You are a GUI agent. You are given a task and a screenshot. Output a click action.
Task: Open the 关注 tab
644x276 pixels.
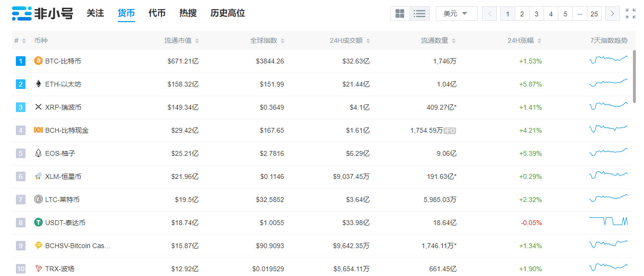[x=95, y=13]
